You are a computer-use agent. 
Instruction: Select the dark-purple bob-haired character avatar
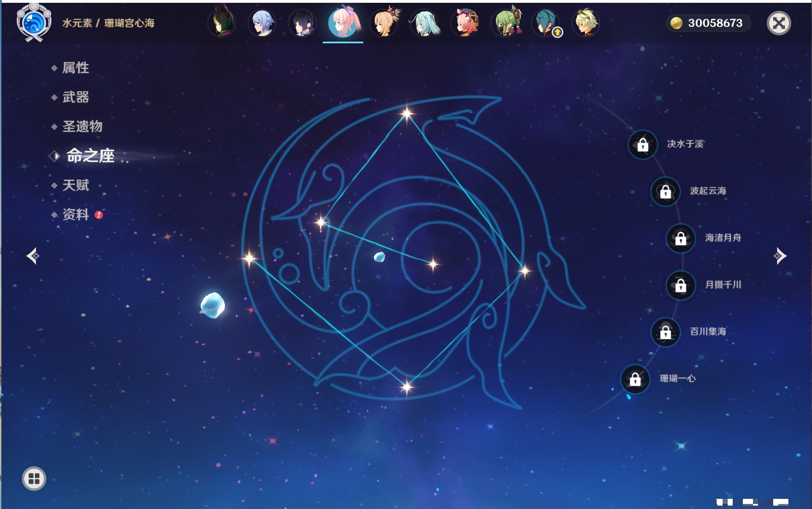[x=303, y=23]
